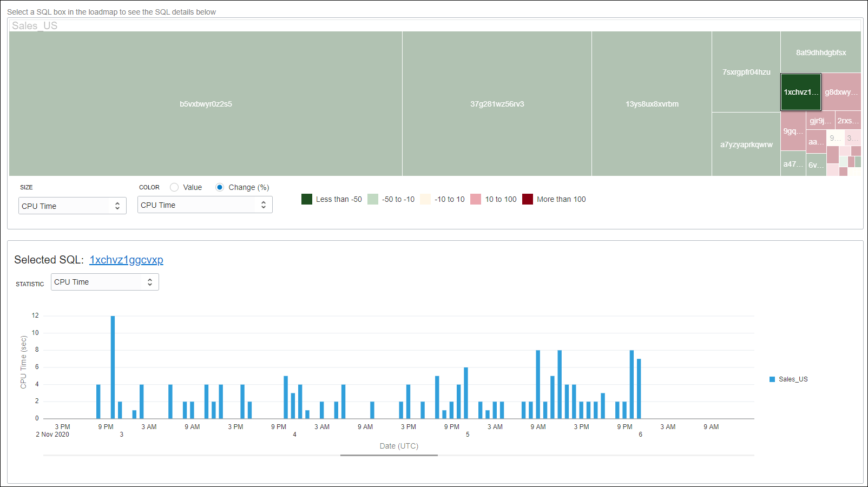The width and height of the screenshot is (868, 487).
Task: Select the 9gq box below 7sxrgpfr04hzu
Action: click(x=793, y=130)
